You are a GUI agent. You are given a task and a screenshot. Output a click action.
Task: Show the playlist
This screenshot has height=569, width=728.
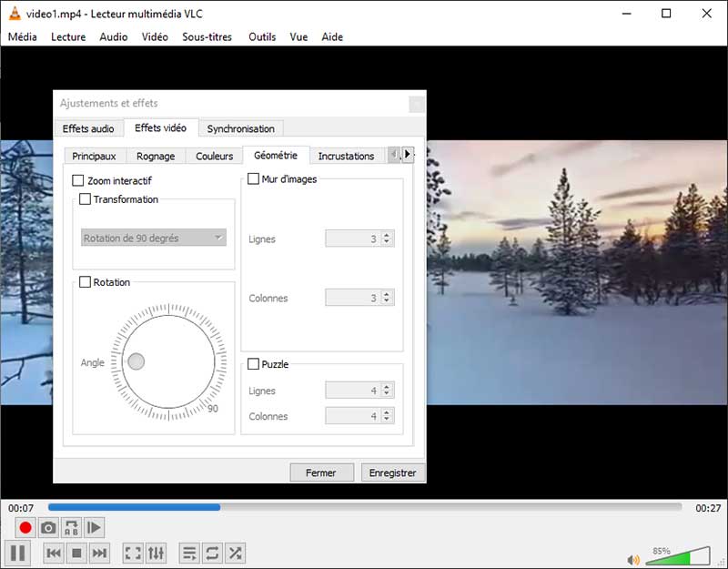click(x=189, y=553)
